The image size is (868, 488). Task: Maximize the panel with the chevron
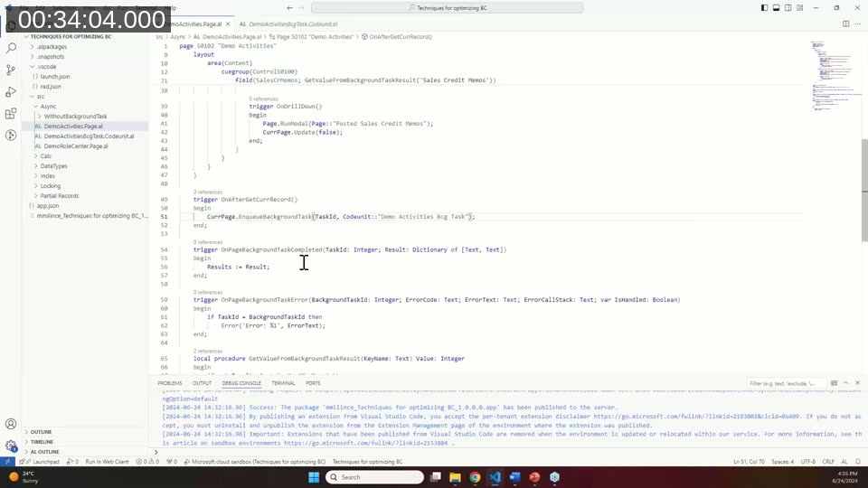[846, 383]
